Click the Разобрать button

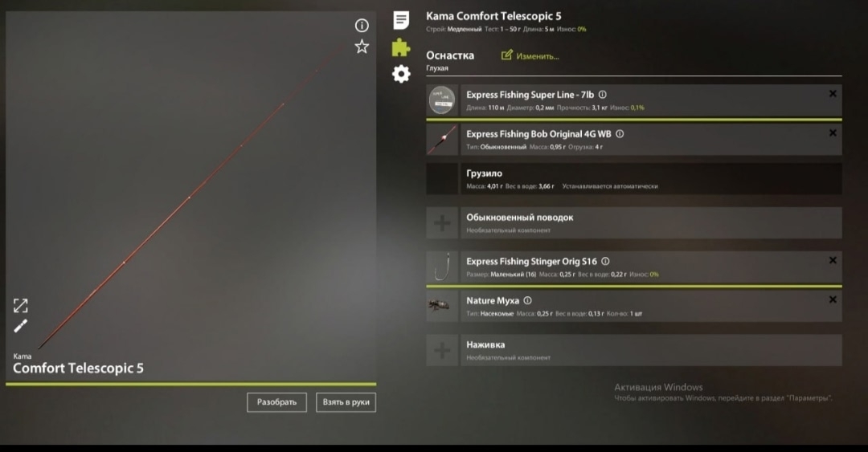[276, 402]
